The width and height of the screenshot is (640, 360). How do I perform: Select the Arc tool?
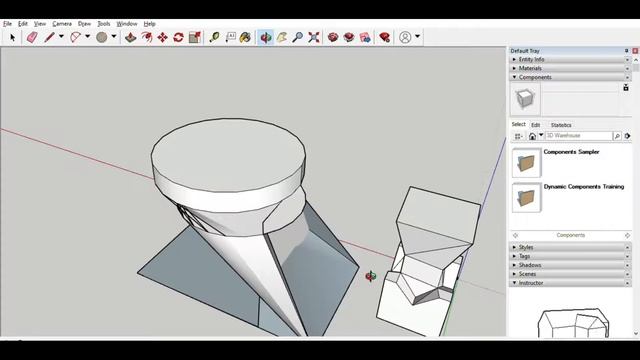(76, 38)
